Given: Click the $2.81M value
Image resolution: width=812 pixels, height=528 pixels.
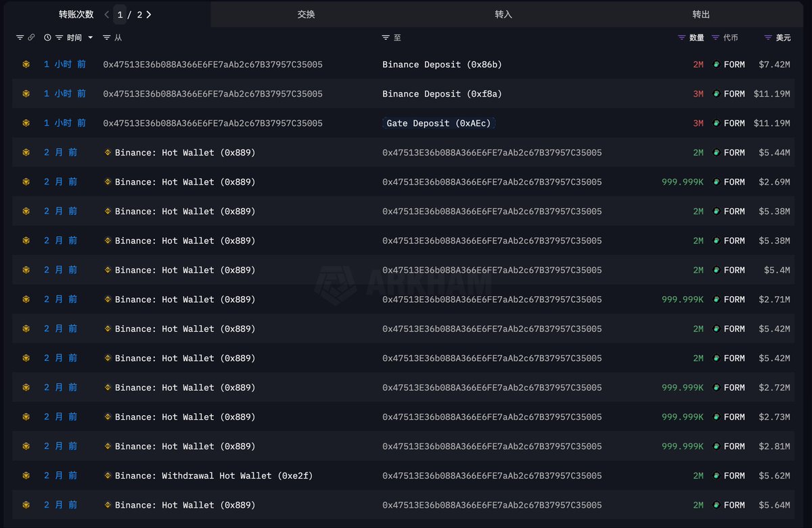Looking at the screenshot, I should (774, 446).
